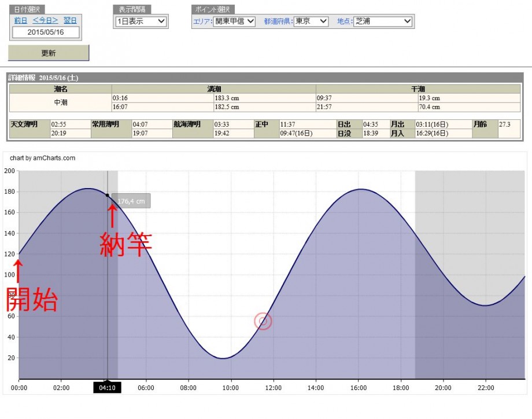Click the 22:00 label on the time axis

[x=486, y=388]
